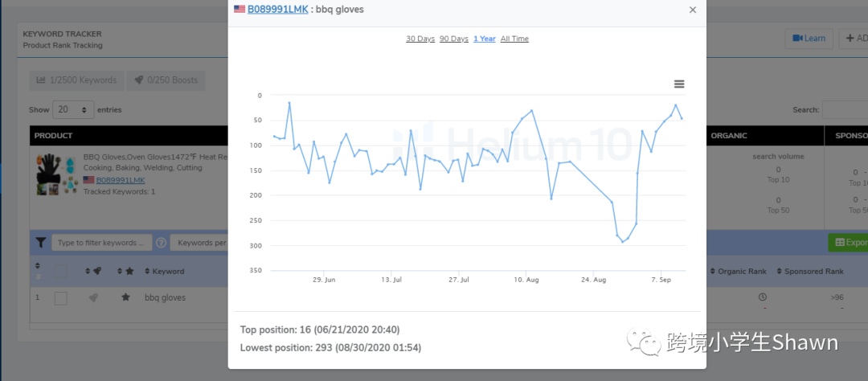Sort by the rocket boost column header

[x=93, y=272]
